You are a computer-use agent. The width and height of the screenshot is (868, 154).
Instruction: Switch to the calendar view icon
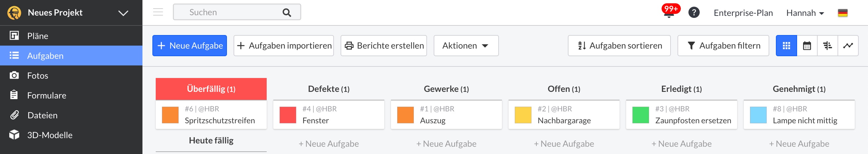click(807, 45)
